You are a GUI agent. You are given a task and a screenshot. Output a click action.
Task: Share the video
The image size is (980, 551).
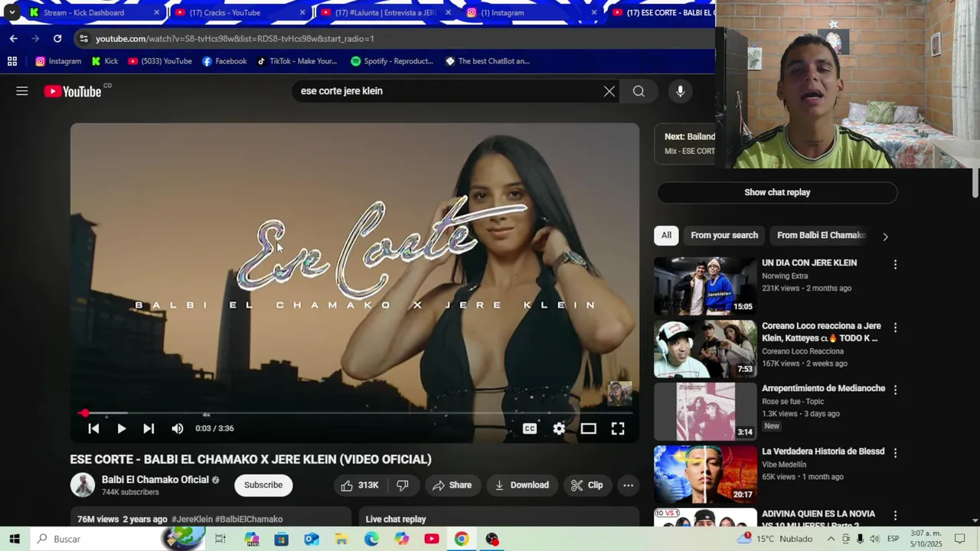[452, 485]
